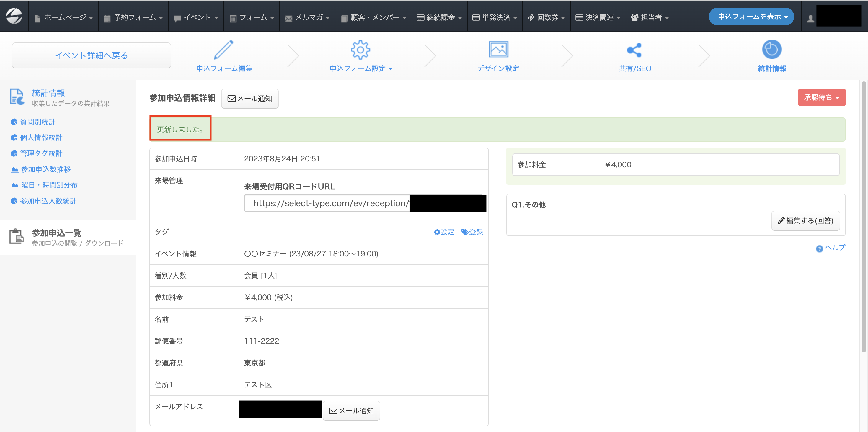
Task: Open the メルマガ navigation menu
Action: click(307, 17)
